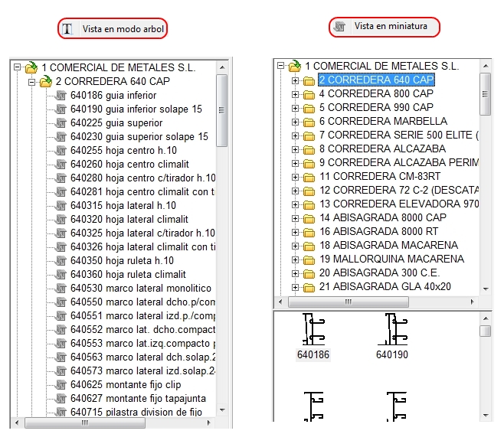Click profile icon of 640260 hoja centro climalit
Image resolution: width=504 pixels, height=434 pixels.
pos(61,165)
